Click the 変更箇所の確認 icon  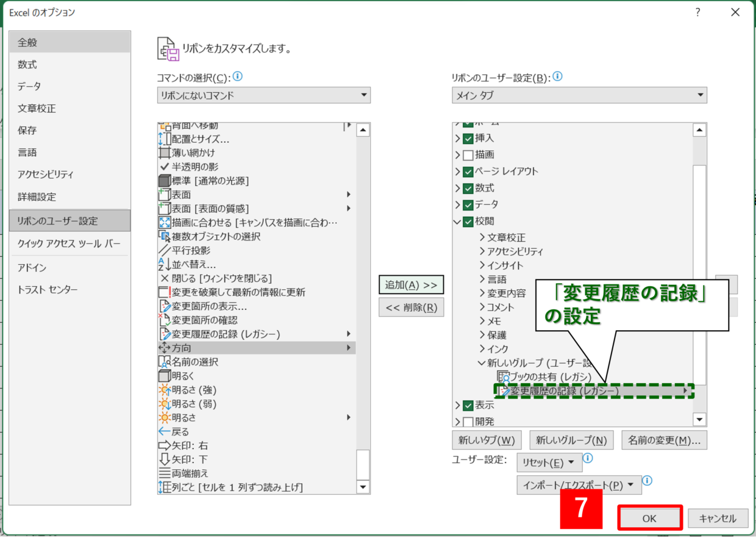(165, 320)
